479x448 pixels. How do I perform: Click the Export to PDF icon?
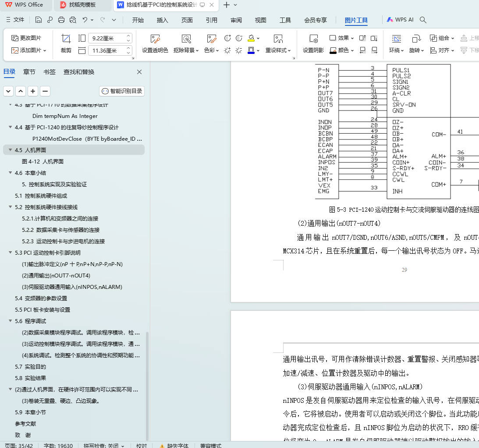click(x=50, y=20)
